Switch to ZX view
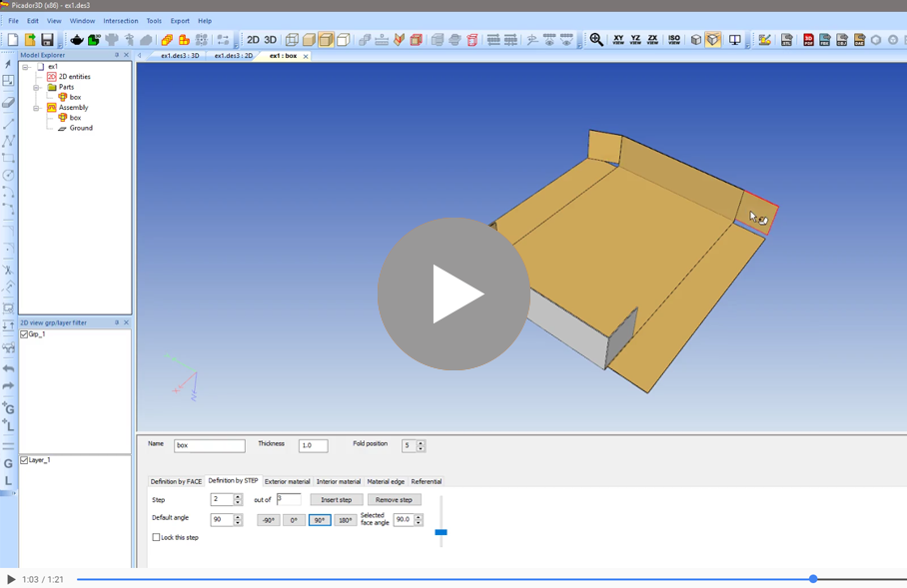 pyautogui.click(x=652, y=39)
